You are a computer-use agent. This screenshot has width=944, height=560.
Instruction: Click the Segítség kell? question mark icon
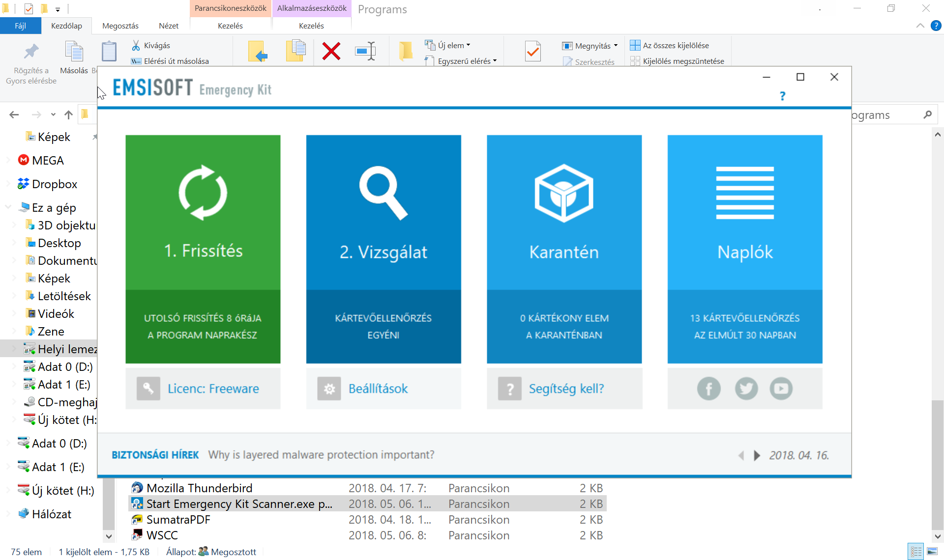tap(510, 389)
